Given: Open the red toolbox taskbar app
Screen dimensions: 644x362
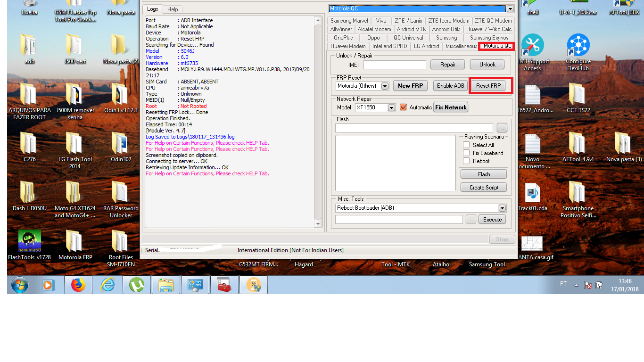Looking at the screenshot, I should coord(224,285).
